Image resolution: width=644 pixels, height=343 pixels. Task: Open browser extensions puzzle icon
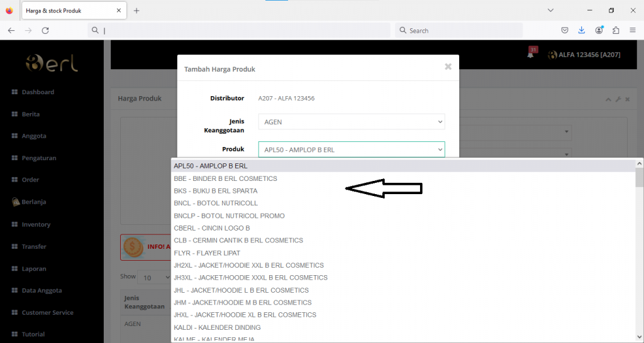pyautogui.click(x=616, y=30)
